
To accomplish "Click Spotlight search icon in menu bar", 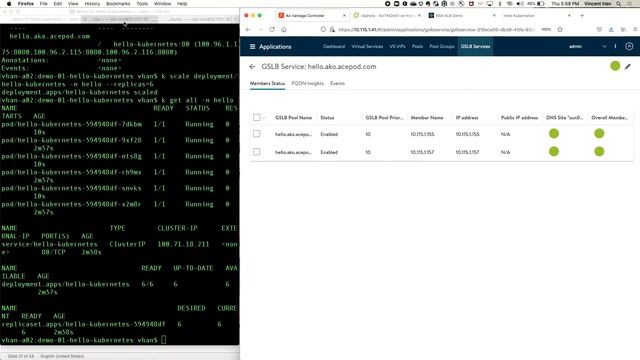I will pos(619,4).
